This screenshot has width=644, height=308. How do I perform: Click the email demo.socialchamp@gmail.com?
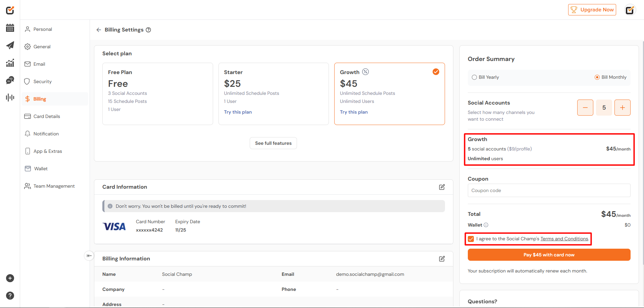[370, 274]
